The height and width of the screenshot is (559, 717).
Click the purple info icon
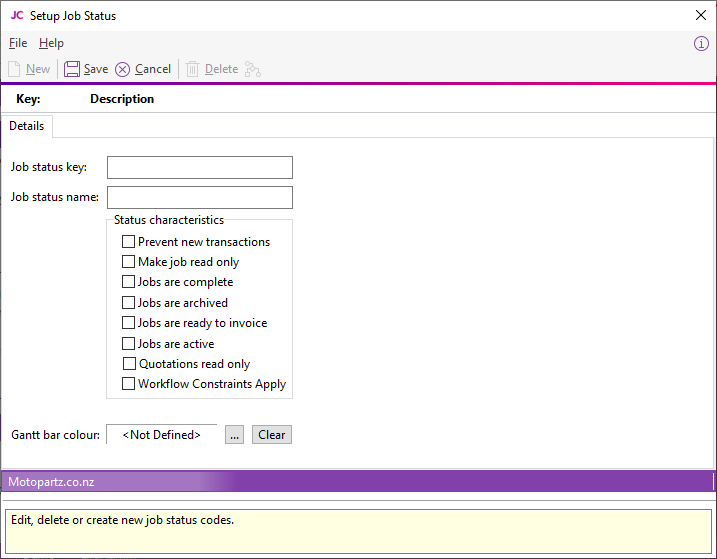(x=701, y=44)
